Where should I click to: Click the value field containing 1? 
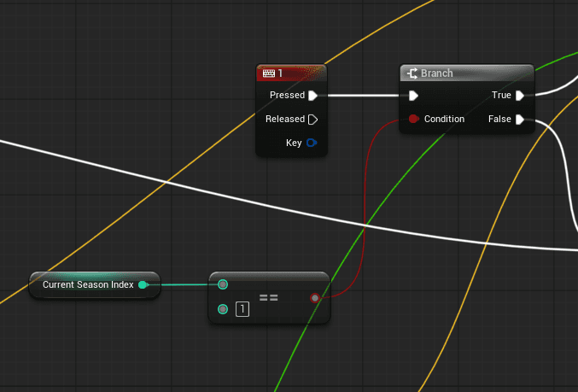(242, 309)
